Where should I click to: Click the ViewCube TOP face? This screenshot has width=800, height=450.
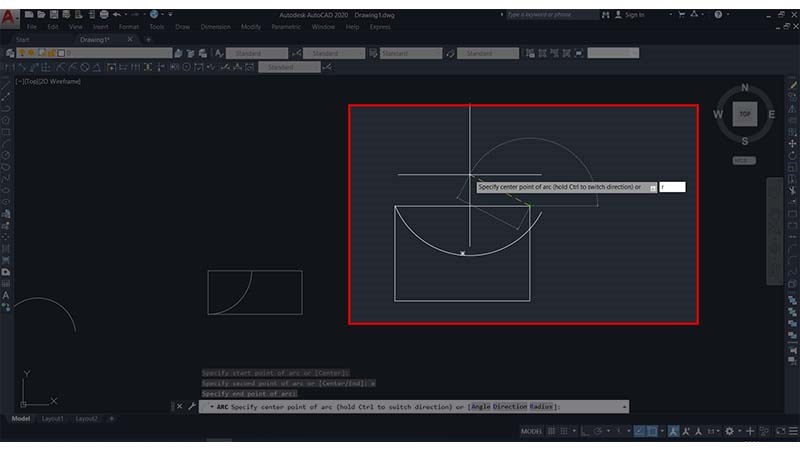coord(744,115)
